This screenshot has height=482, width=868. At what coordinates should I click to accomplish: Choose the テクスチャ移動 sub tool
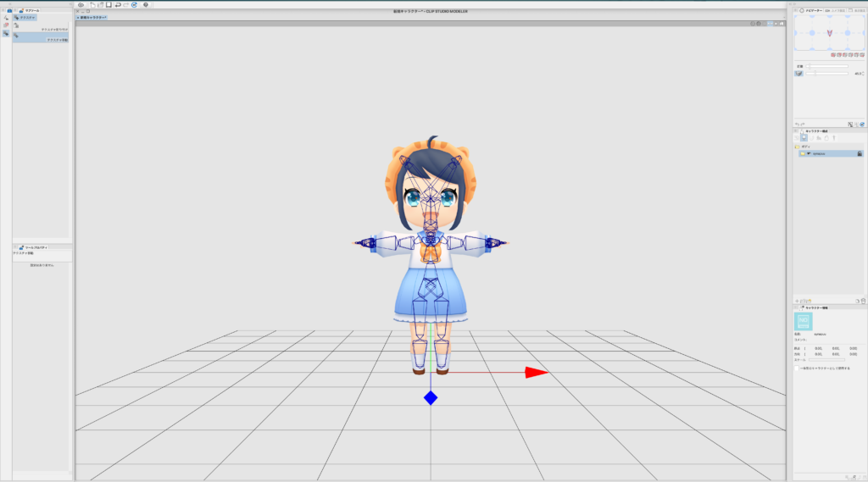pos(41,37)
